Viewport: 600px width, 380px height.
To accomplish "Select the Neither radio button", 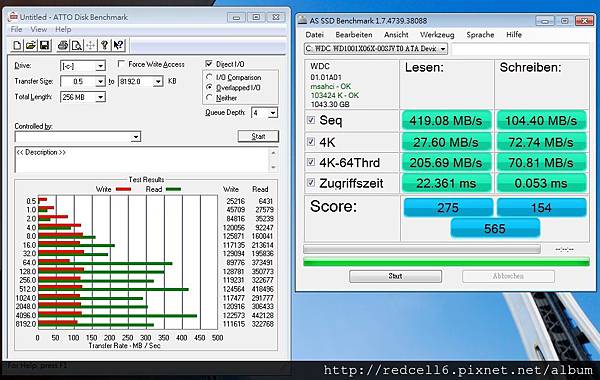I will [209, 98].
